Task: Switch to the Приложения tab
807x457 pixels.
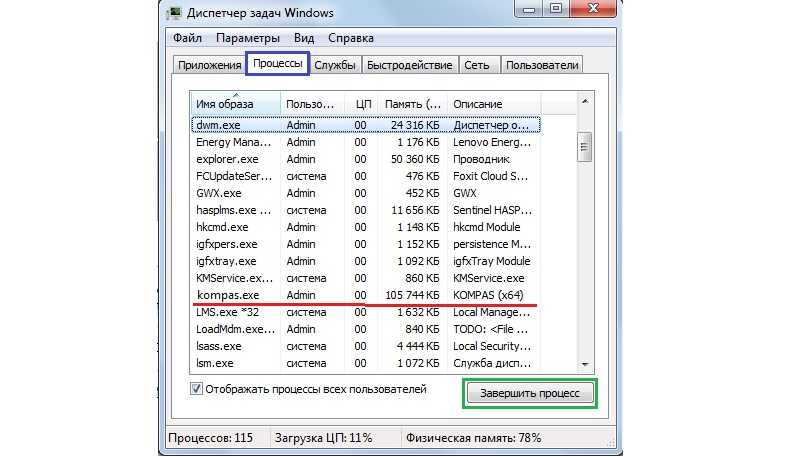Action: click(209, 65)
